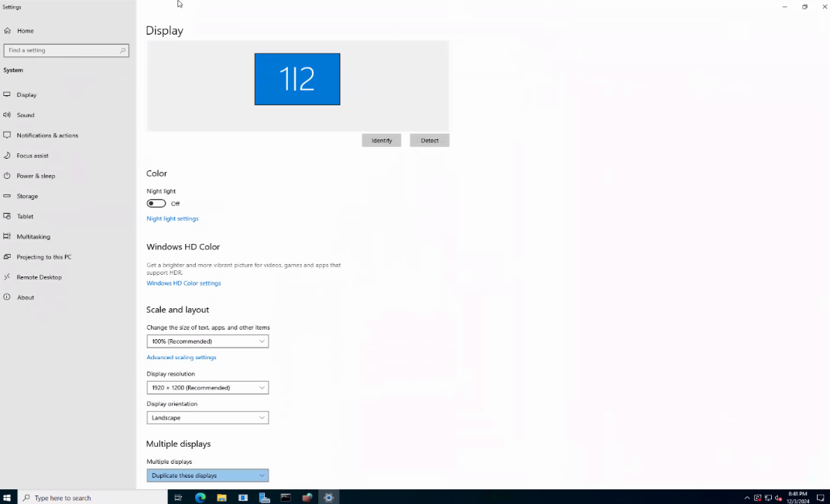
Task: Open the Command Prompt taskbar icon
Action: (x=286, y=498)
